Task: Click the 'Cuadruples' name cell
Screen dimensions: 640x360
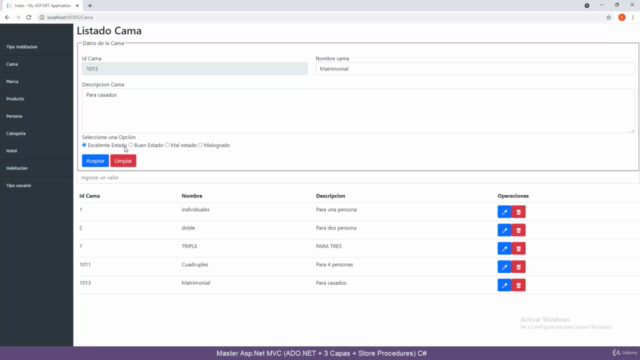Action: click(195, 264)
